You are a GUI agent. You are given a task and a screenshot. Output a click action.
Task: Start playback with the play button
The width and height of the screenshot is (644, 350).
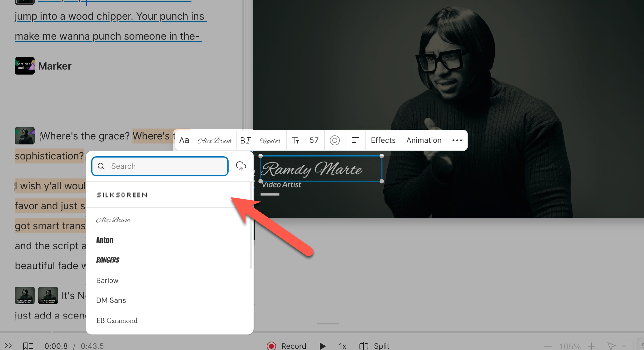point(322,346)
